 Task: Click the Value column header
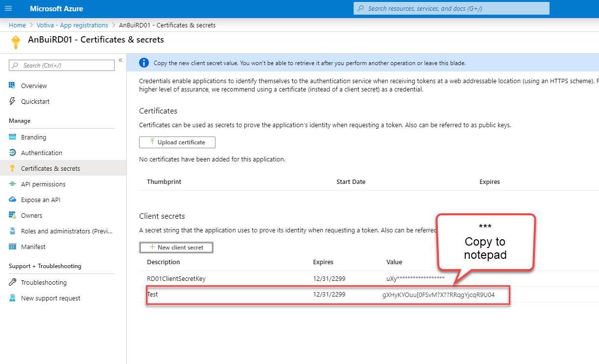pyautogui.click(x=394, y=262)
